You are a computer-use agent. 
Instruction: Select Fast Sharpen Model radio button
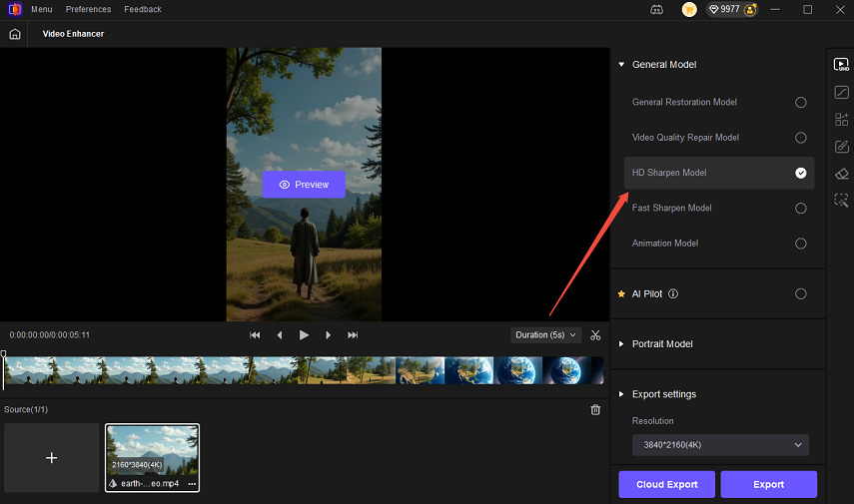[x=800, y=208]
